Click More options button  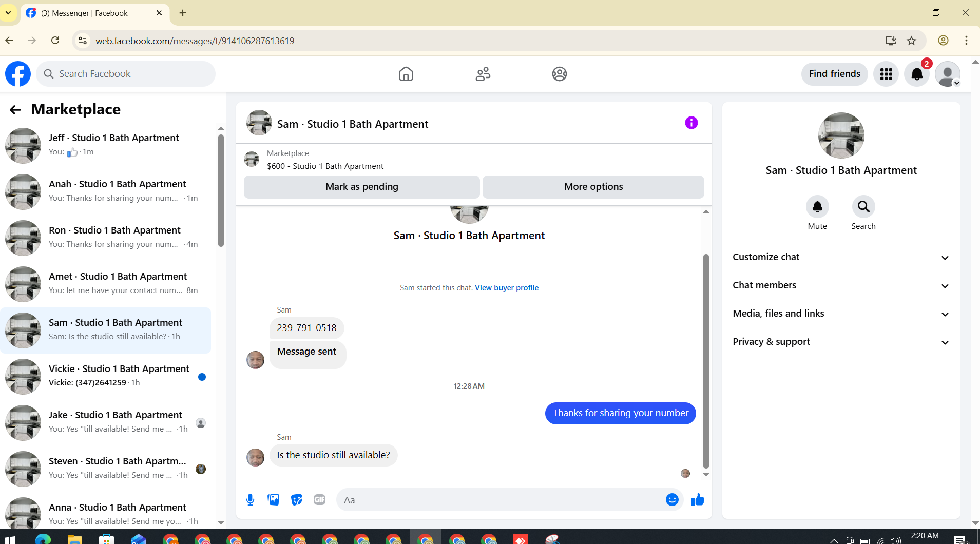(593, 187)
